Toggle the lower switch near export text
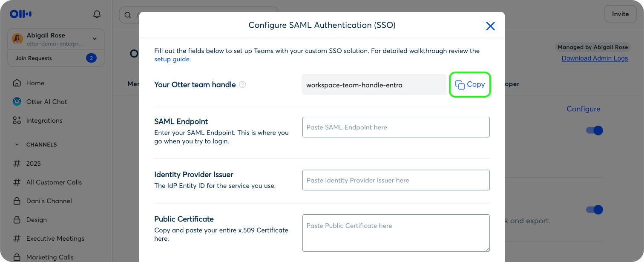644x262 pixels. [595, 210]
